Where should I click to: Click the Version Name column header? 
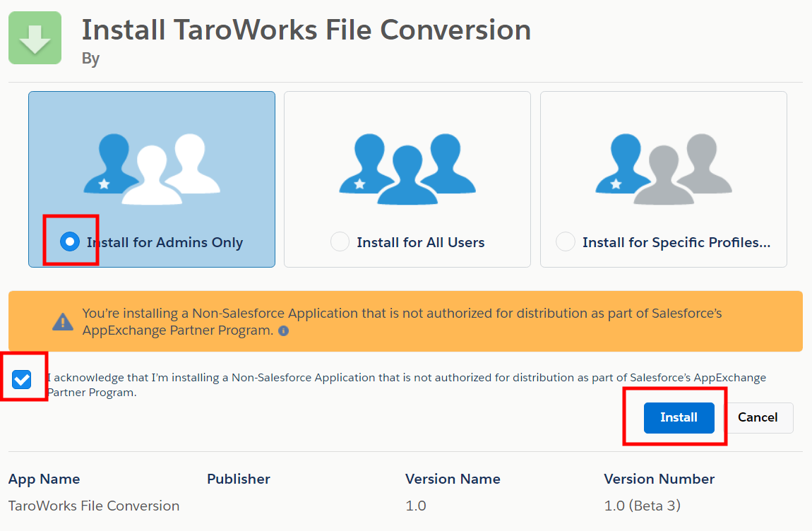[453, 479]
